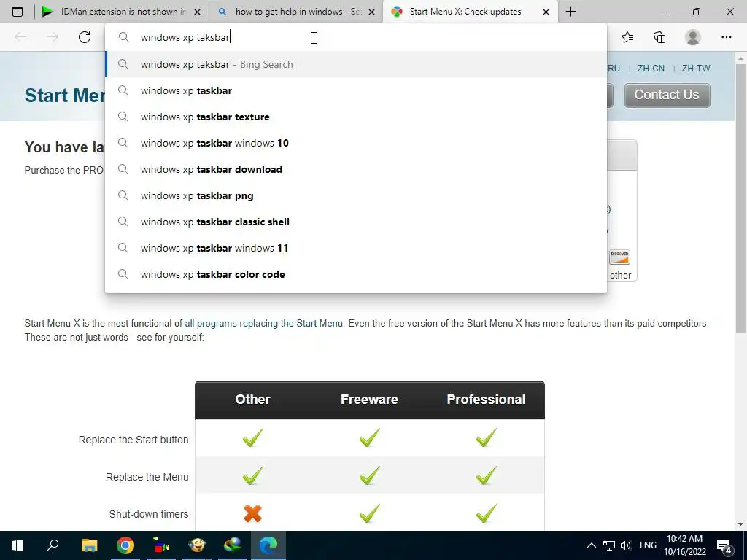Click 'Replace the Menu' row label

pyautogui.click(x=147, y=477)
